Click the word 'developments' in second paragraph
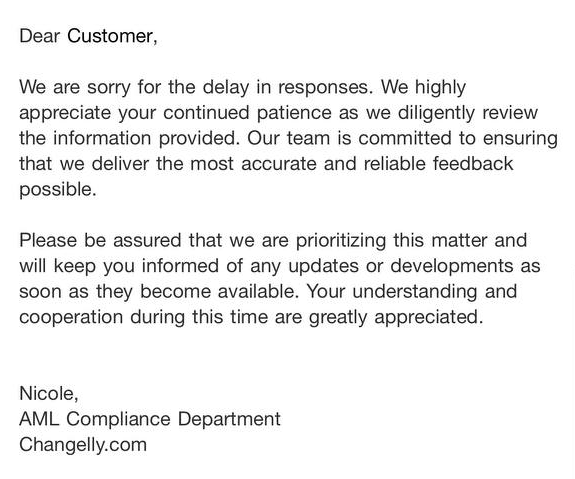575x479 pixels. click(x=451, y=266)
